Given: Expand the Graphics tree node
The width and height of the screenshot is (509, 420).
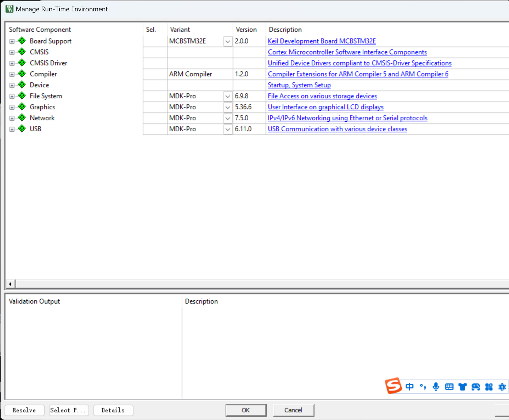Looking at the screenshot, I should (x=12, y=107).
